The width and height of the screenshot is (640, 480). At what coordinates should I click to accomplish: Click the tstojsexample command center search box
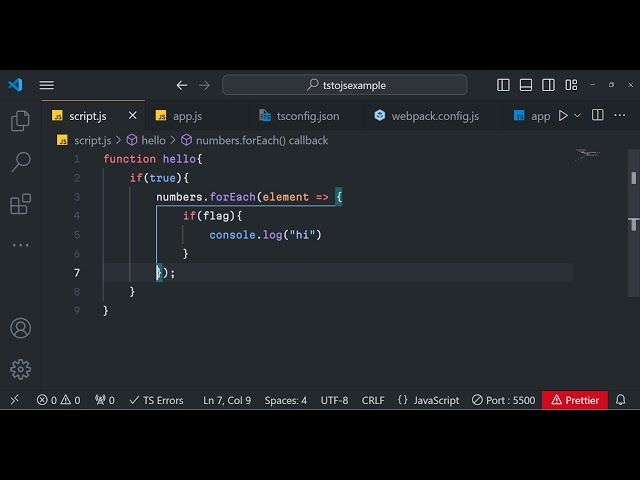(x=344, y=85)
